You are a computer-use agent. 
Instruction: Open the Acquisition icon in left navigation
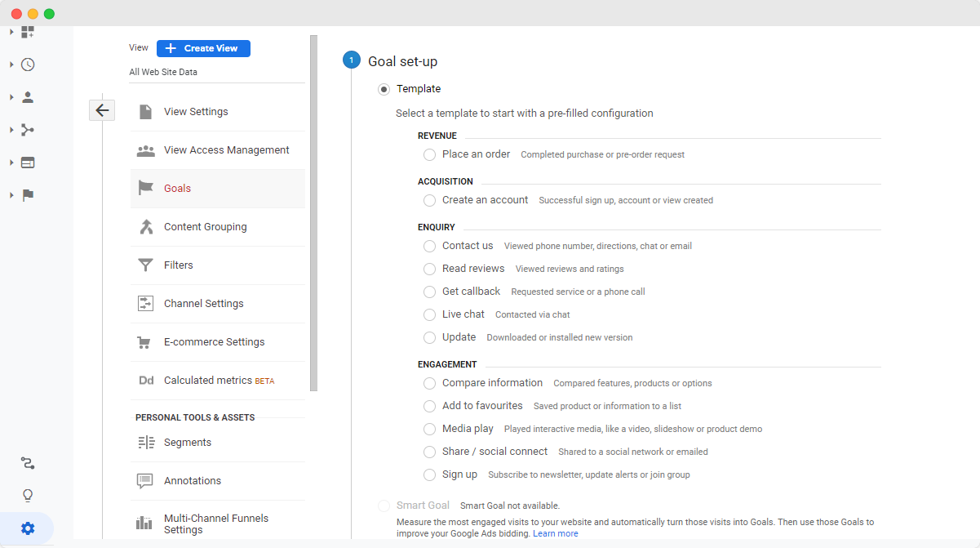(x=28, y=129)
